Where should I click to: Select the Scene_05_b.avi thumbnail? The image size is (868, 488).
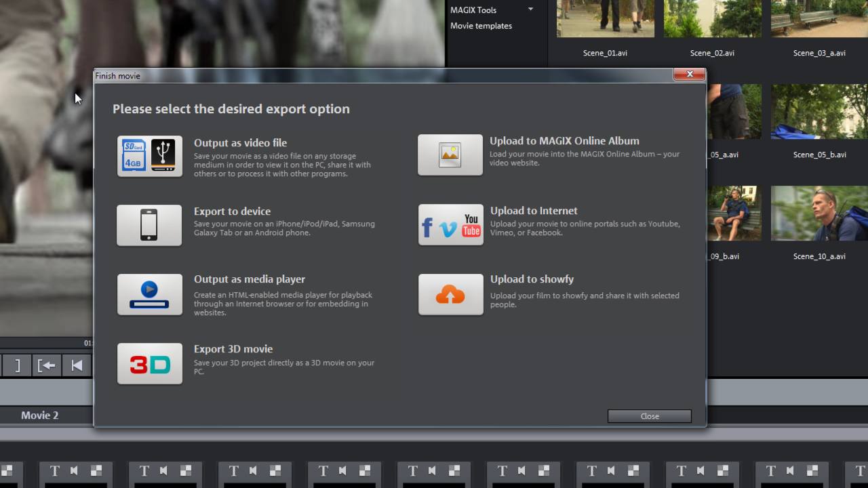(819, 111)
